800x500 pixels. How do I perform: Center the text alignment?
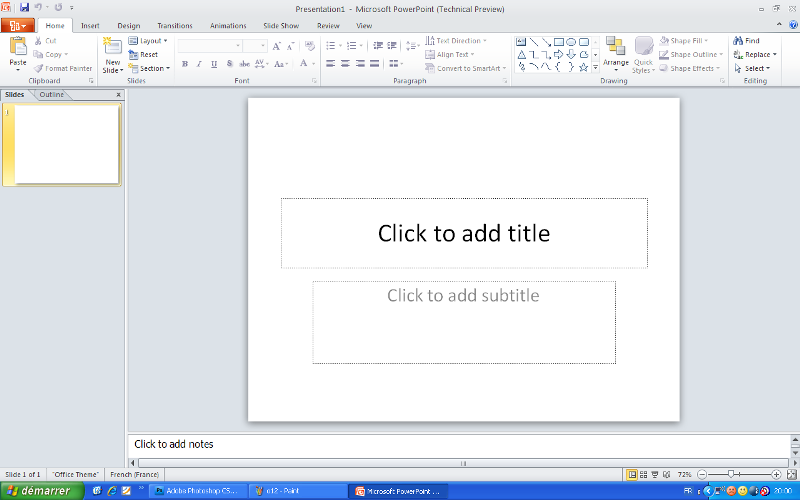click(345, 64)
